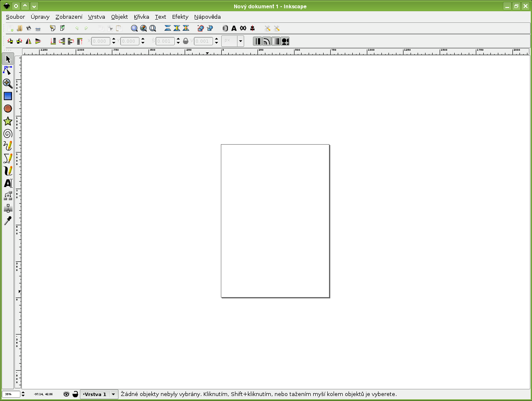Select the Calligraphy tool
Image resolution: width=532 pixels, height=401 pixels.
tap(7, 171)
